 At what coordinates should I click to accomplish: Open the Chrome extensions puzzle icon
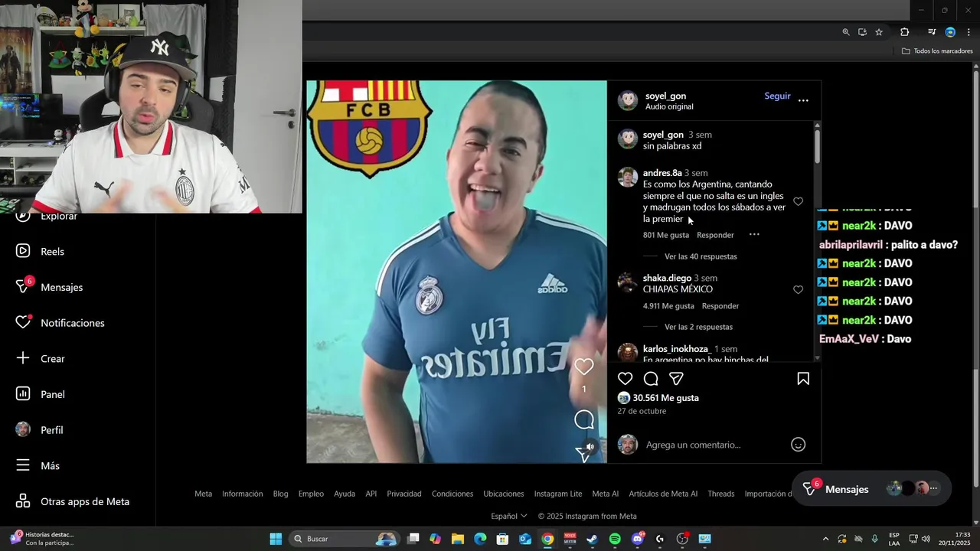pyautogui.click(x=905, y=32)
